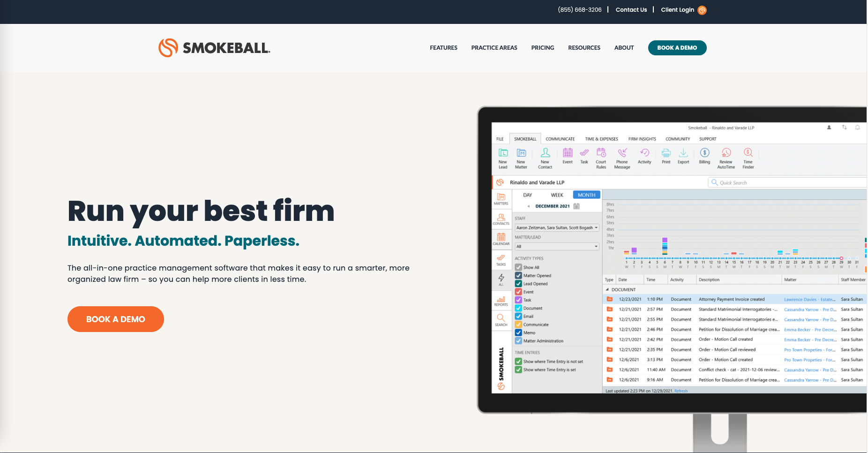Toggle the Task activity type checkbox
868x453 pixels.
(x=518, y=300)
